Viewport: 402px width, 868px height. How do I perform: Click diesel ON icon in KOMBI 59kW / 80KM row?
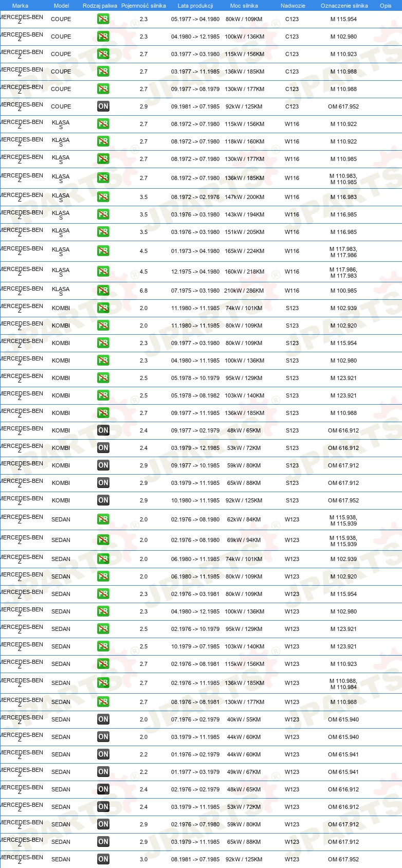click(103, 465)
